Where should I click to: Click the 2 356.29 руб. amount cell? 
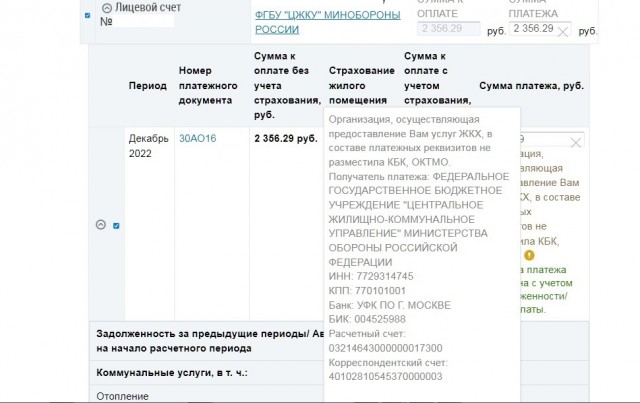pyautogui.click(x=285, y=138)
